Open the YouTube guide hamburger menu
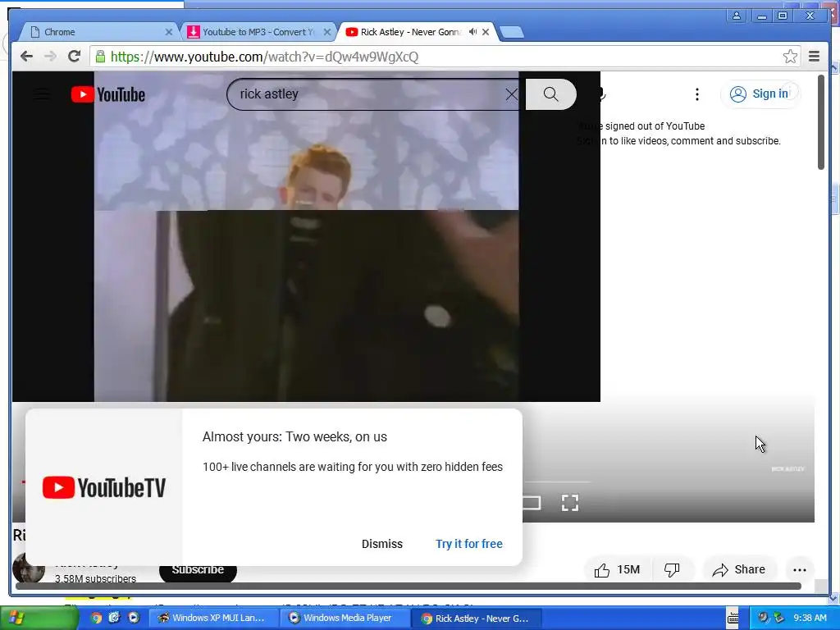Viewport: 840px width, 630px height. point(41,95)
